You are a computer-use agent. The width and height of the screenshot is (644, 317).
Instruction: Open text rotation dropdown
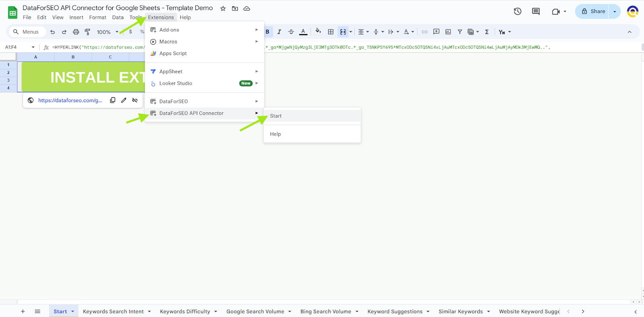[409, 32]
